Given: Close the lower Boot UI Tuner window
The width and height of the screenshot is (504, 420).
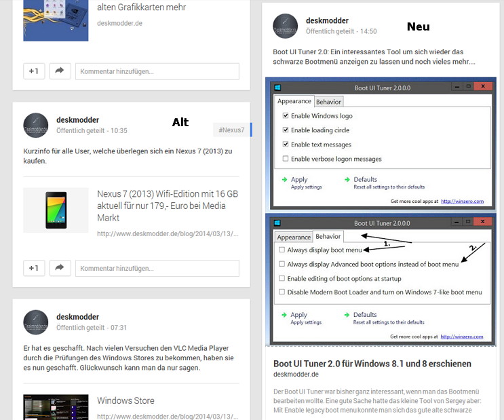Looking at the screenshot, I should pyautogui.click(x=483, y=222).
